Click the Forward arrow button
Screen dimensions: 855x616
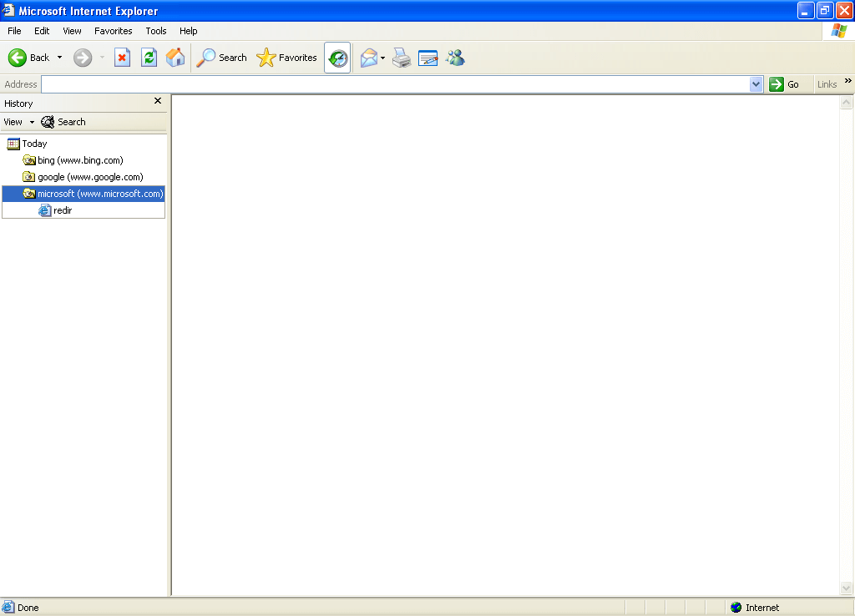(x=83, y=58)
